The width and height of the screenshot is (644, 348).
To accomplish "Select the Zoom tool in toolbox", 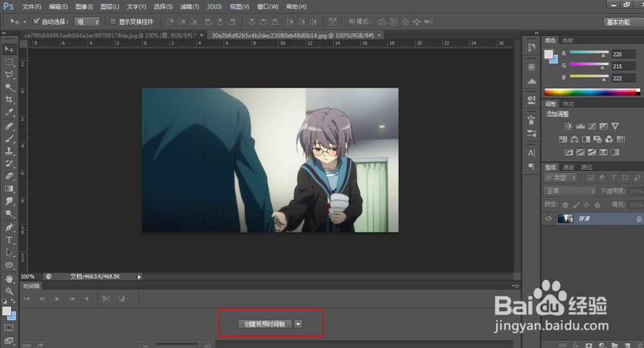I will pyautogui.click(x=9, y=291).
